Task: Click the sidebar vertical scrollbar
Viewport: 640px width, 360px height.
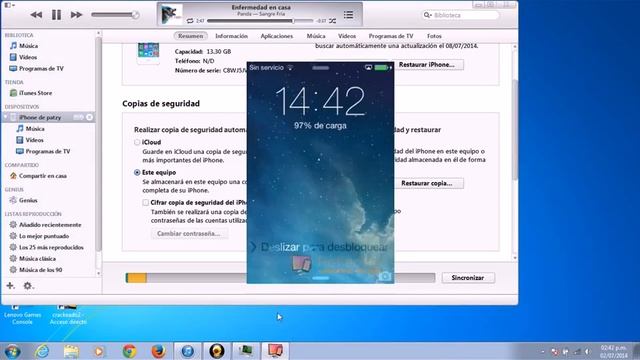Action: (98, 143)
